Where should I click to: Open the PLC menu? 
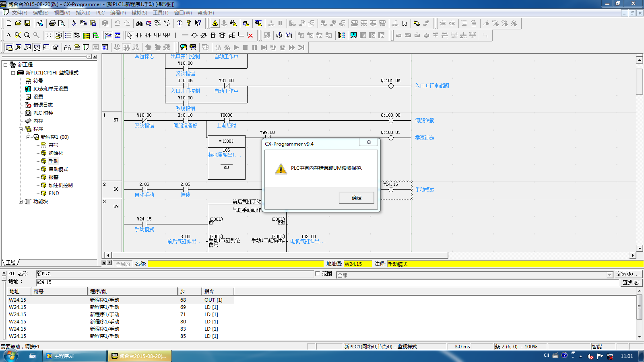pos(100,13)
